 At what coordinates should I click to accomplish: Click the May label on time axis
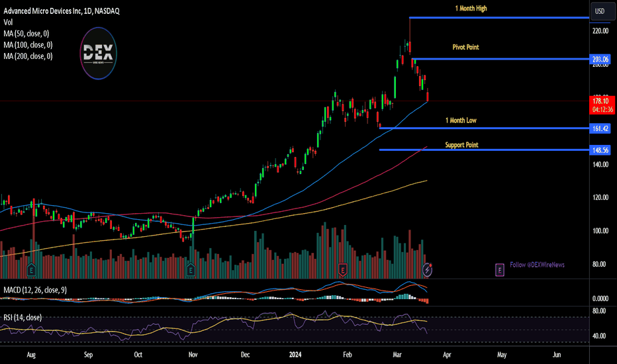(502, 355)
